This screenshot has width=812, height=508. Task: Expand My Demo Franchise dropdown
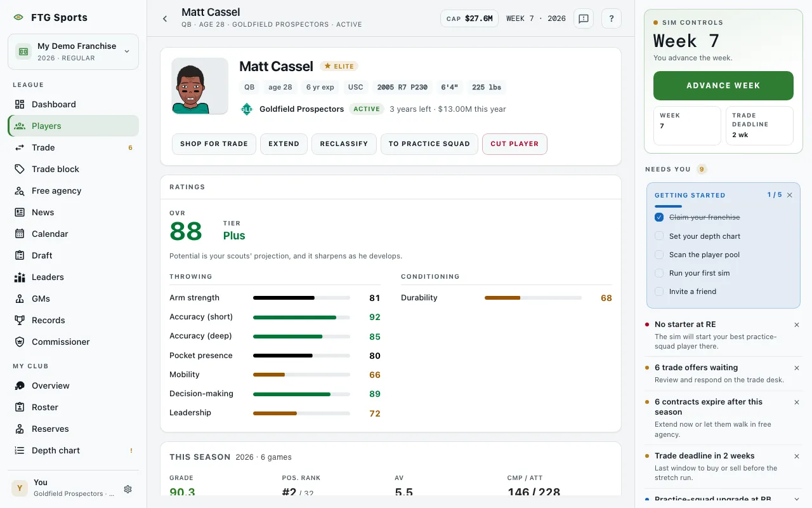click(x=73, y=51)
